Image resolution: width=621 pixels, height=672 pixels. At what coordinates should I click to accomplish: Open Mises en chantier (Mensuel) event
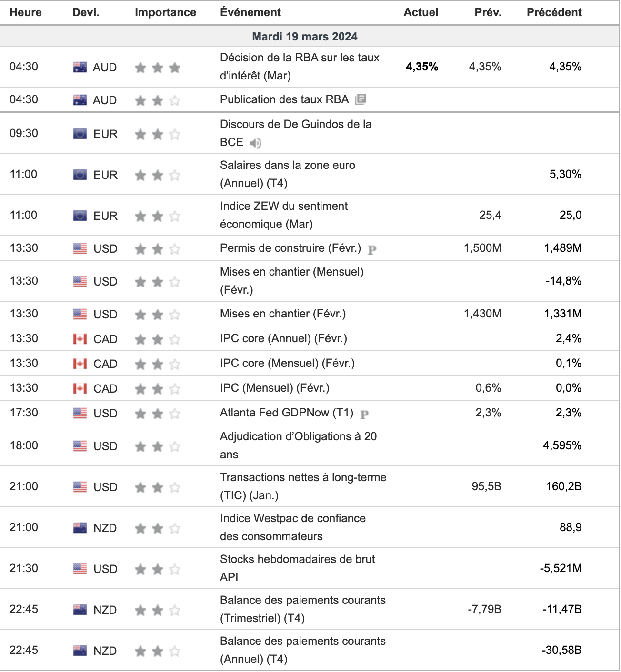click(292, 281)
